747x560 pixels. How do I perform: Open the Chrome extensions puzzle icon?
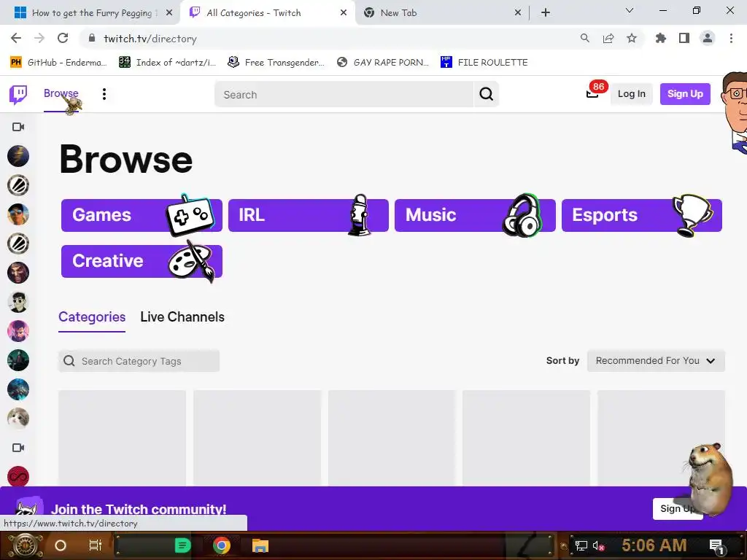point(660,38)
